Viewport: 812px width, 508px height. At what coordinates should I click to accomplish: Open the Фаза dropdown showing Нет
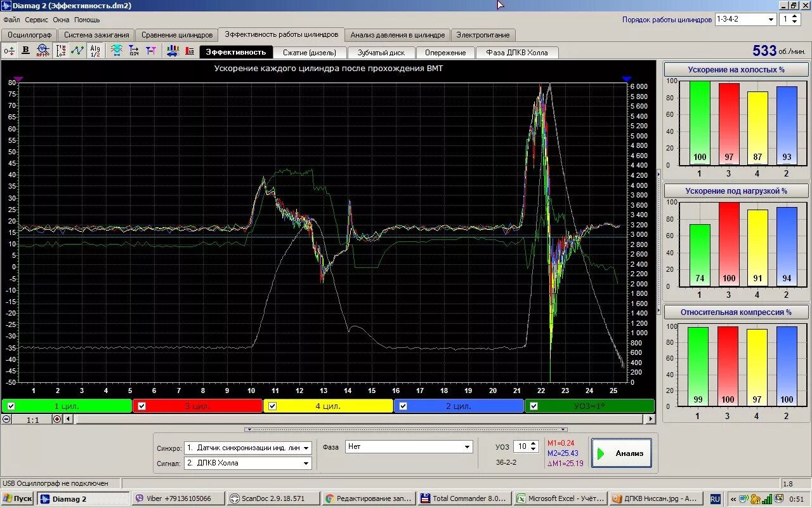pos(409,446)
